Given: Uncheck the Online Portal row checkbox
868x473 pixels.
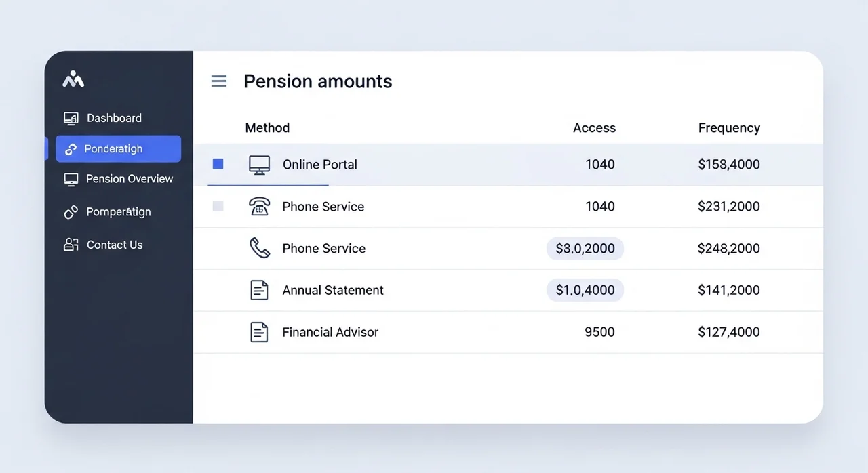Looking at the screenshot, I should pyautogui.click(x=218, y=164).
